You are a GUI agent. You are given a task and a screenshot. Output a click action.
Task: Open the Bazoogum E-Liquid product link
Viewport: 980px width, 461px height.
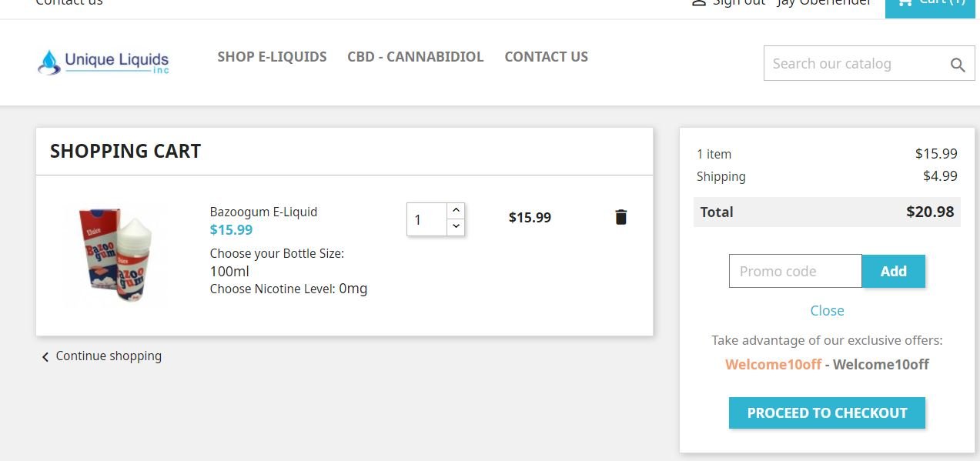click(263, 212)
